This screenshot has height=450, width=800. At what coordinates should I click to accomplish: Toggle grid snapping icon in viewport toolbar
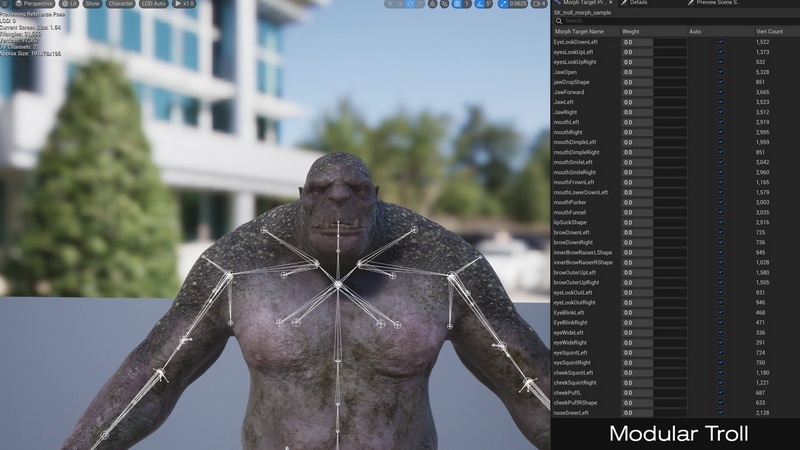point(457,4)
